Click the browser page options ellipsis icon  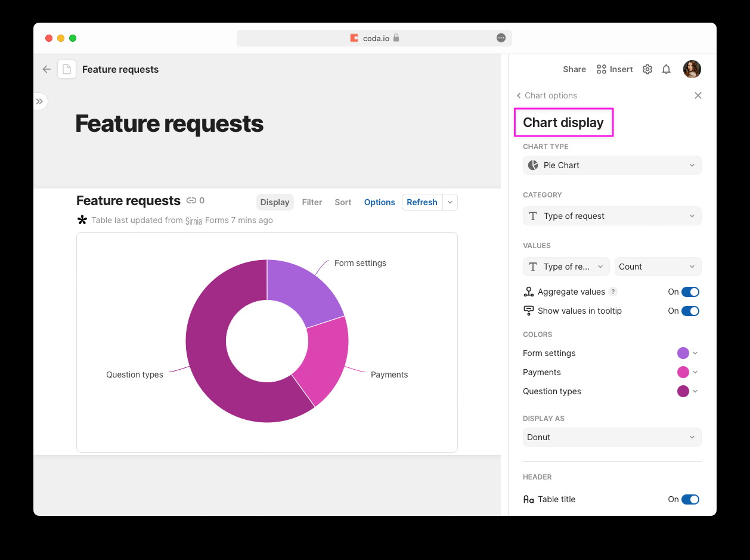(x=501, y=38)
